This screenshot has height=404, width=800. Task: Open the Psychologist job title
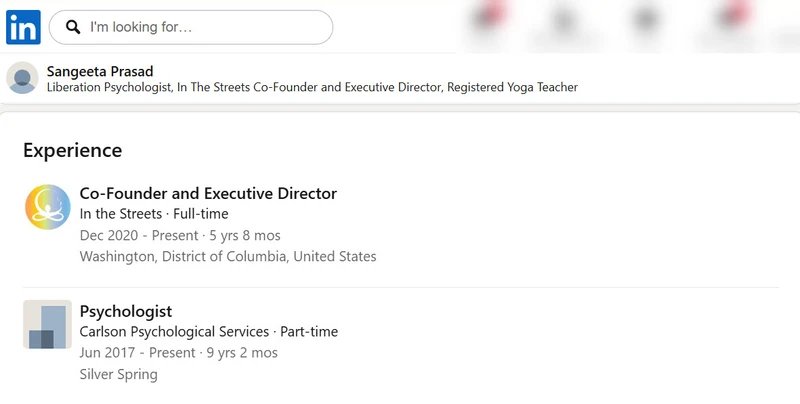126,311
